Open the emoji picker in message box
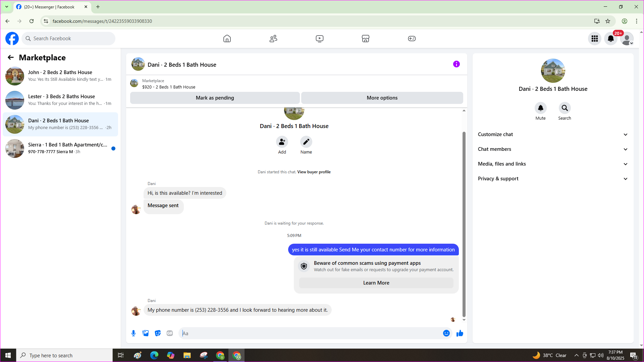This screenshot has height=362, width=644. coord(446,333)
